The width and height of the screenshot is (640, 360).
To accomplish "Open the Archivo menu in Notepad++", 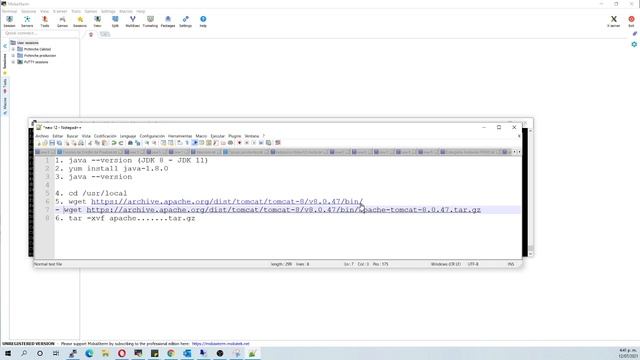I will (x=42, y=136).
